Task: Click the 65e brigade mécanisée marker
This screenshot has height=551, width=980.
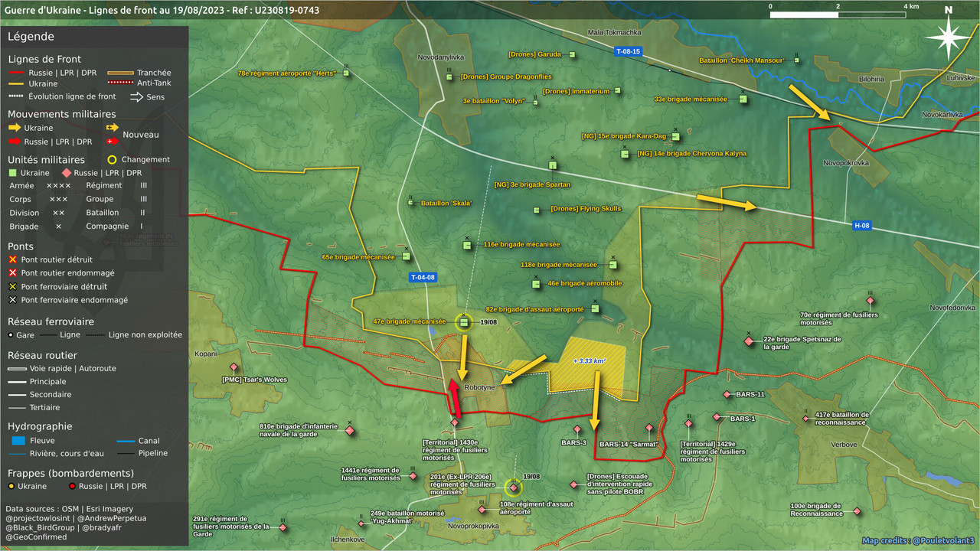Action: [x=407, y=257]
